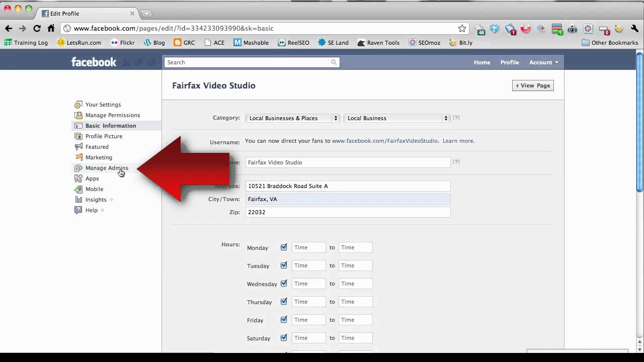Uncheck the Friday hours checkbox
Image resolution: width=644 pixels, height=362 pixels.
coord(284,319)
